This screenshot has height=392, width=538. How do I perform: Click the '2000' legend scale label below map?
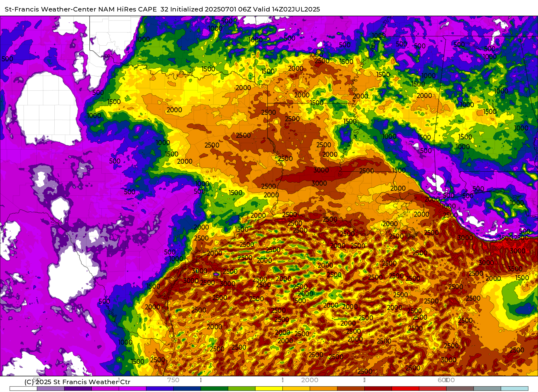310,380
